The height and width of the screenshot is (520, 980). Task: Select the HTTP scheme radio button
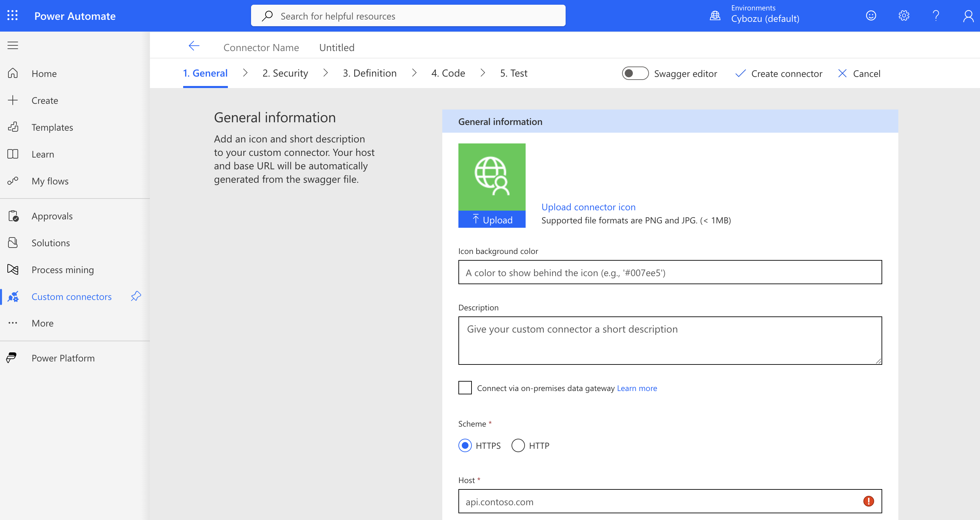pyautogui.click(x=518, y=445)
